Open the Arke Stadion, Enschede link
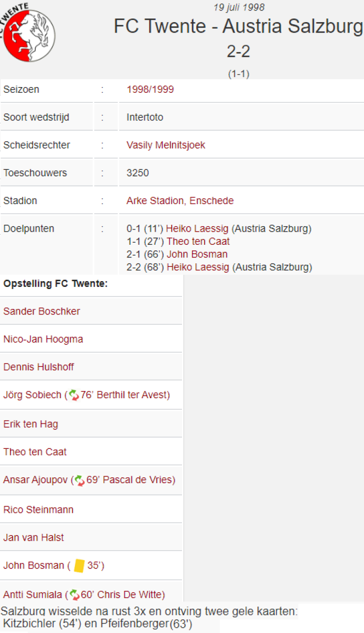This screenshot has width=364, height=633. coord(180,201)
